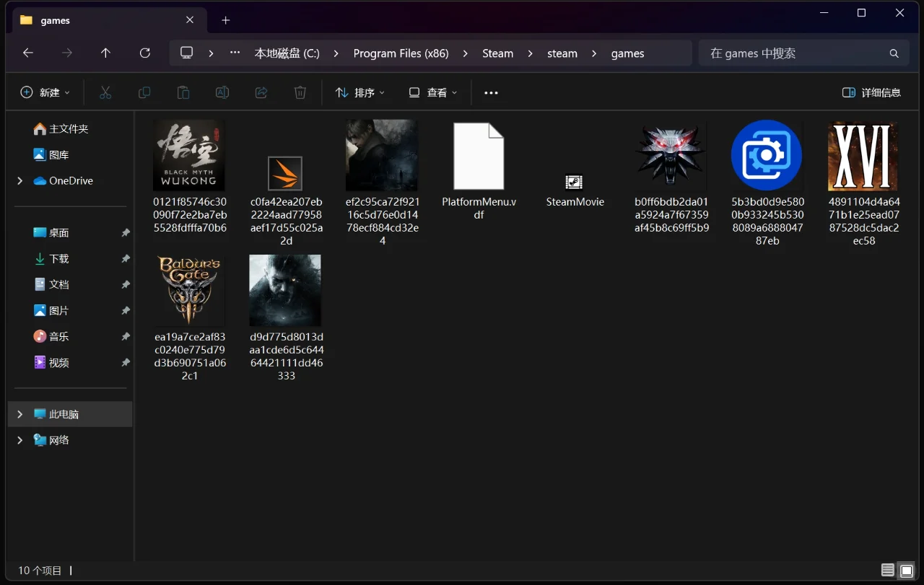This screenshot has width=924, height=585.
Task: Expand chevron after 本地磁盘 (C:) in path
Action: (x=336, y=53)
